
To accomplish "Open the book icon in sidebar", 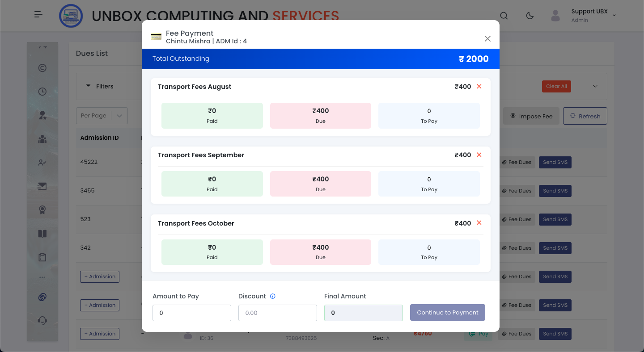I will coord(42,234).
